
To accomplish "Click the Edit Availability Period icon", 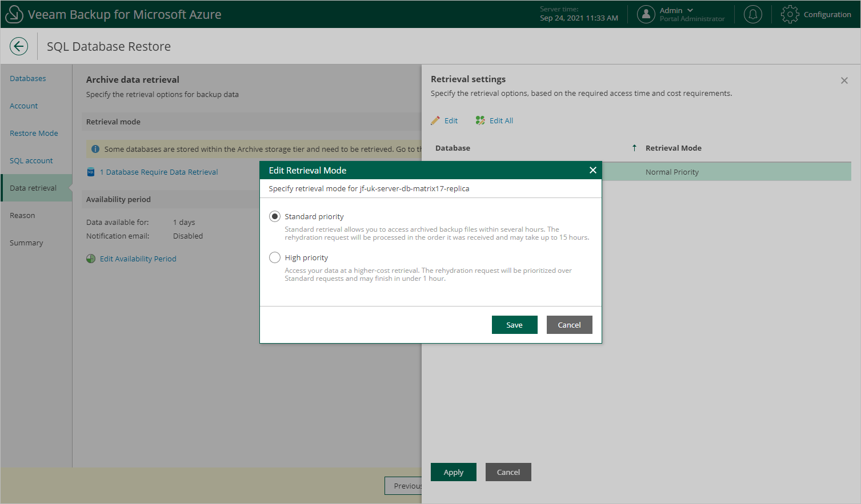I will pyautogui.click(x=91, y=259).
